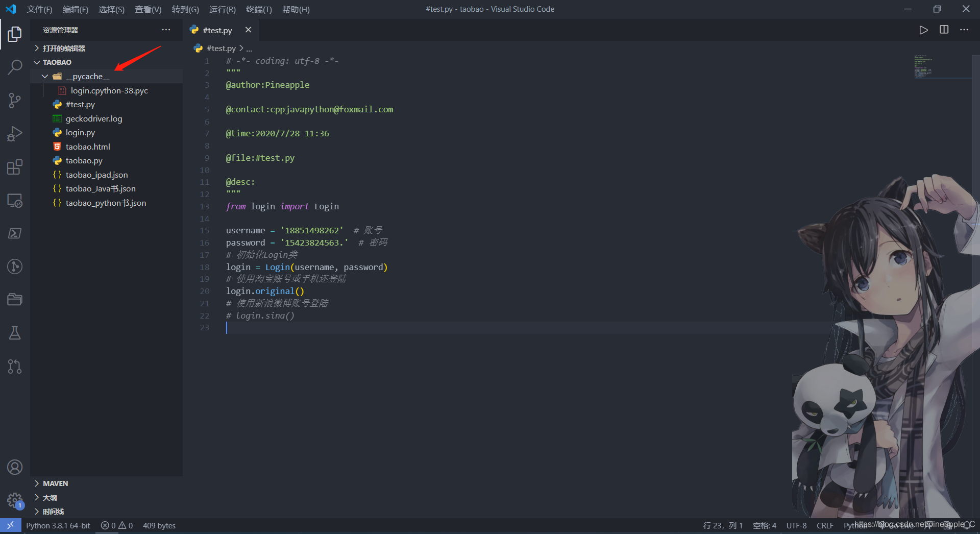Open the Terminal (终端) menu
This screenshot has width=980, height=534.
[x=259, y=9]
